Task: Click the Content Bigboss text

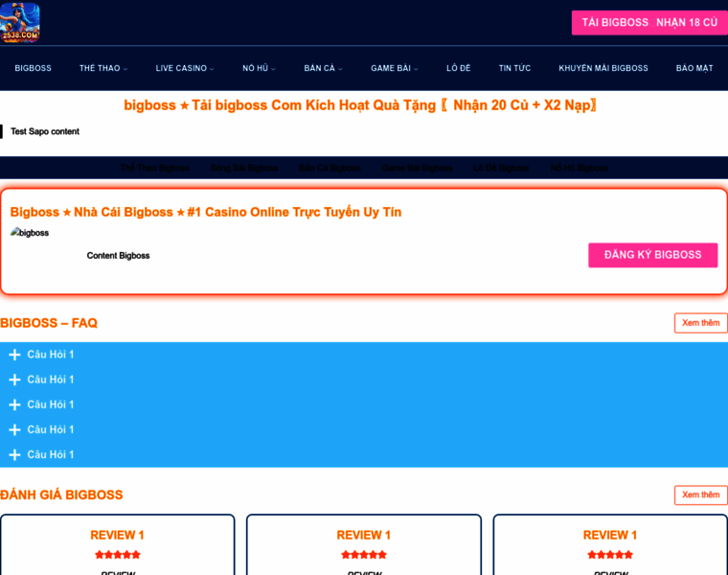Action: (118, 256)
